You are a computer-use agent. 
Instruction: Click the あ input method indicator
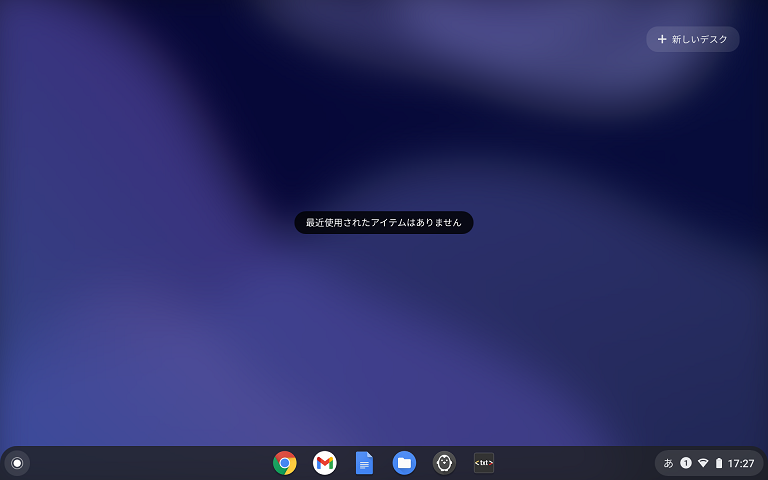pyautogui.click(x=668, y=463)
